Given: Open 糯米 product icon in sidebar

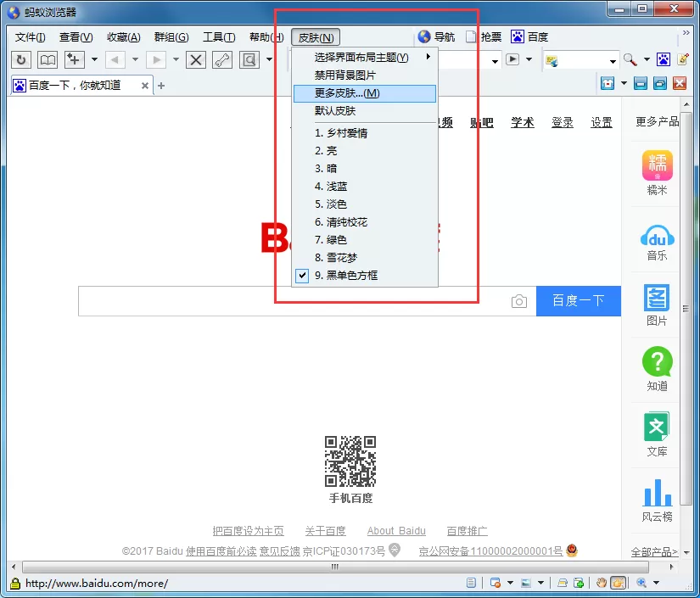Looking at the screenshot, I should point(657,165).
